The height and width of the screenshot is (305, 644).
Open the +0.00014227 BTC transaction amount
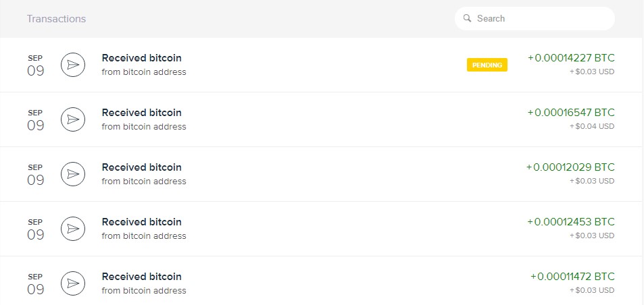pyautogui.click(x=571, y=58)
